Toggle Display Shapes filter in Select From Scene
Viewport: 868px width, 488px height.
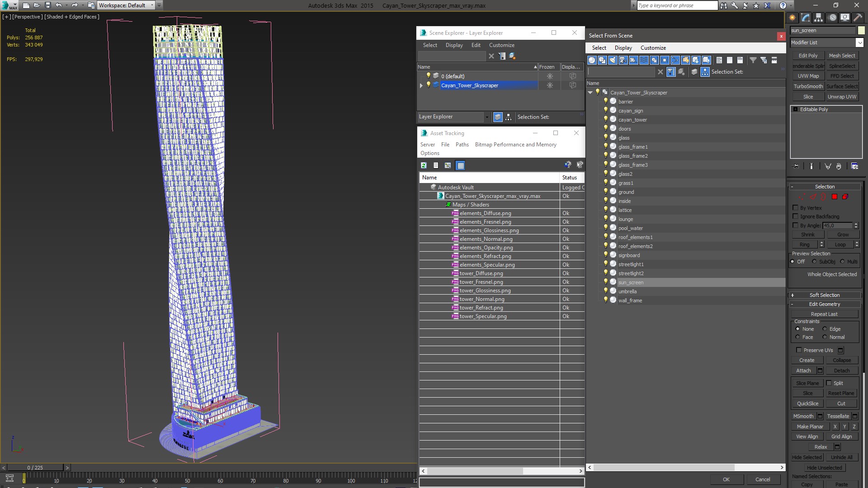pos(602,60)
